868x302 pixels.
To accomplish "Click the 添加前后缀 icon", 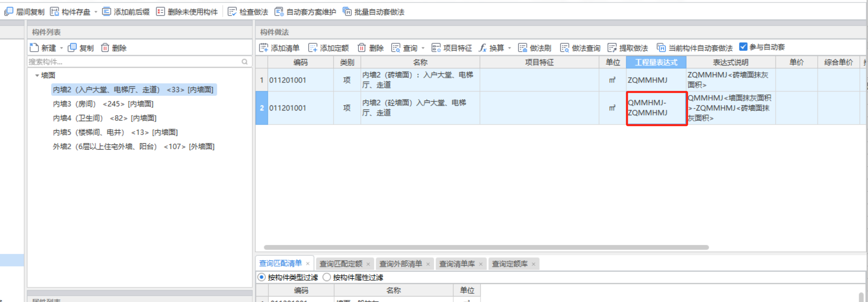I will [107, 12].
